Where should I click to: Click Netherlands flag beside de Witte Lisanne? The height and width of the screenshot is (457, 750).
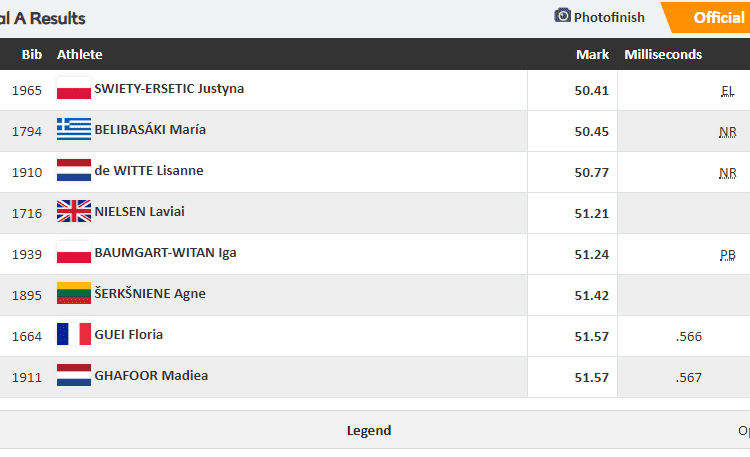[x=74, y=171]
